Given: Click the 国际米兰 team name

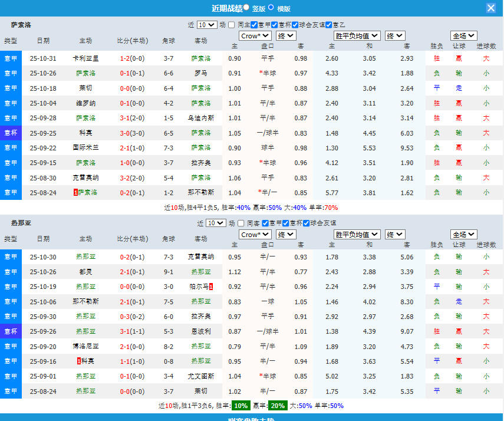Looking at the screenshot, I should click(85, 147).
